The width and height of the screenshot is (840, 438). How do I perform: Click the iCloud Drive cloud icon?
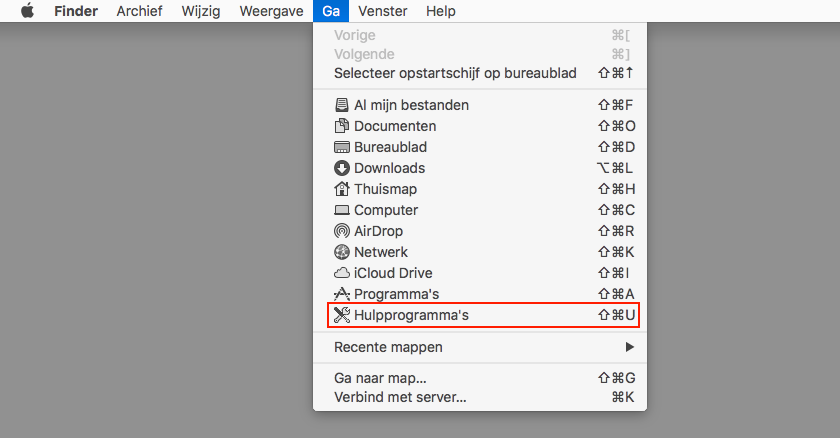click(342, 273)
